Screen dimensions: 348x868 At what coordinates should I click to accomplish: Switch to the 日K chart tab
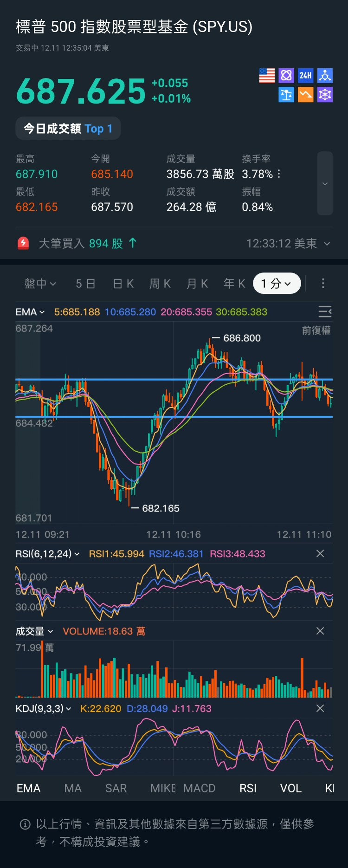[123, 284]
